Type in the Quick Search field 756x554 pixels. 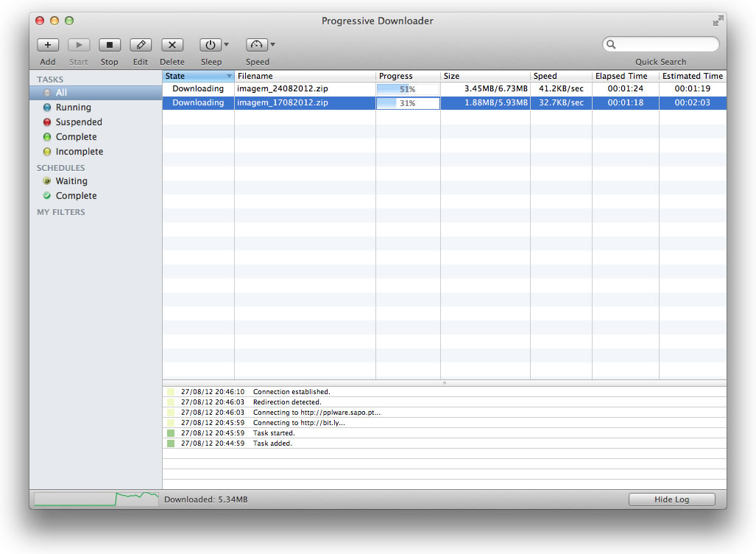pos(666,45)
